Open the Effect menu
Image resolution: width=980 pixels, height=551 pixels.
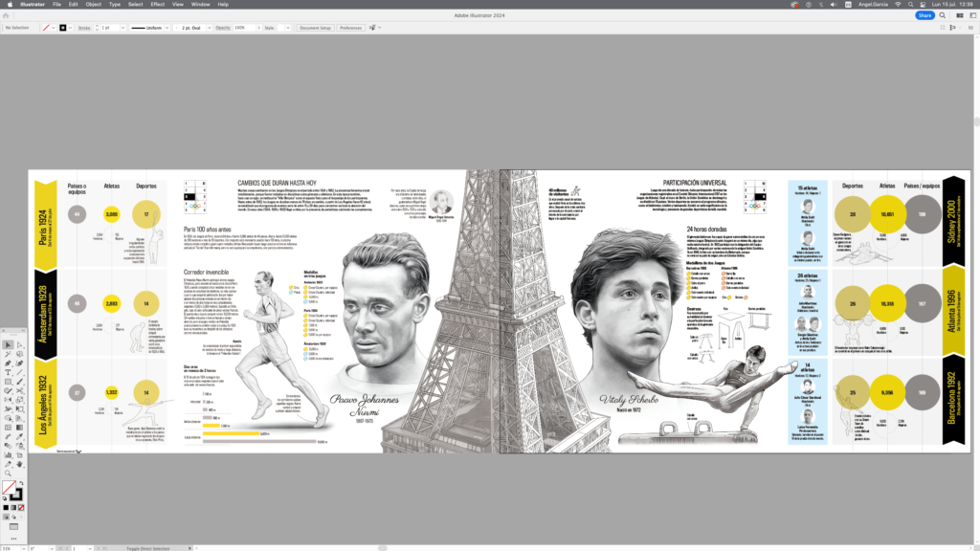click(x=157, y=5)
